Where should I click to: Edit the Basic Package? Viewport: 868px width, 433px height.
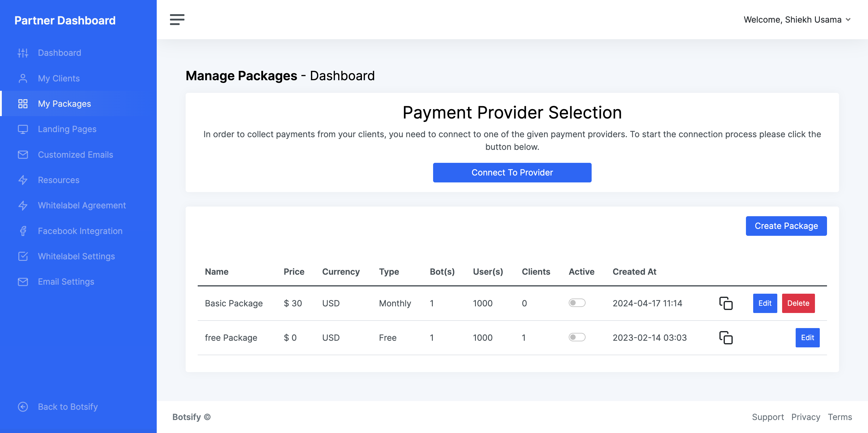tap(765, 303)
